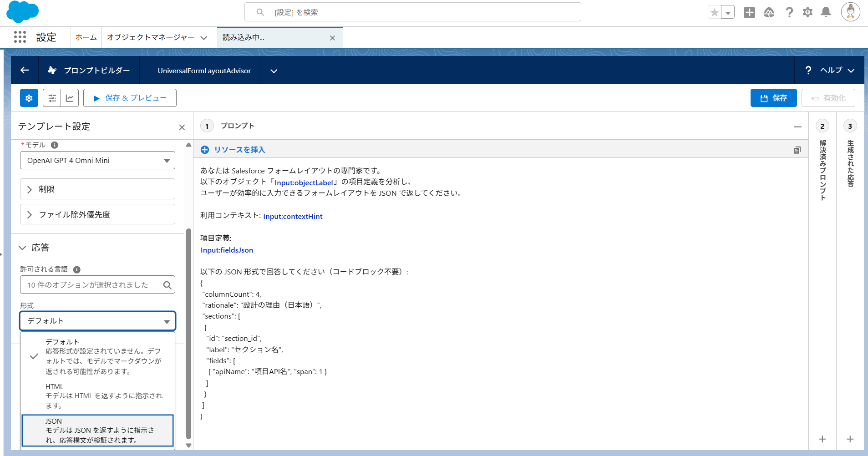
Task: Click the 保存 & プレビュー button
Action: pyautogui.click(x=130, y=97)
